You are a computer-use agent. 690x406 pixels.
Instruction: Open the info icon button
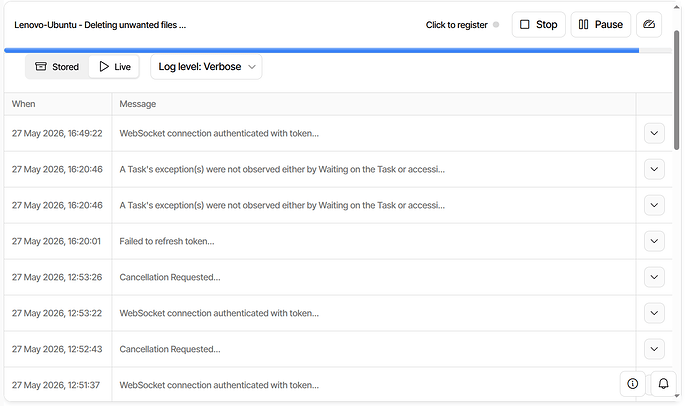632,384
